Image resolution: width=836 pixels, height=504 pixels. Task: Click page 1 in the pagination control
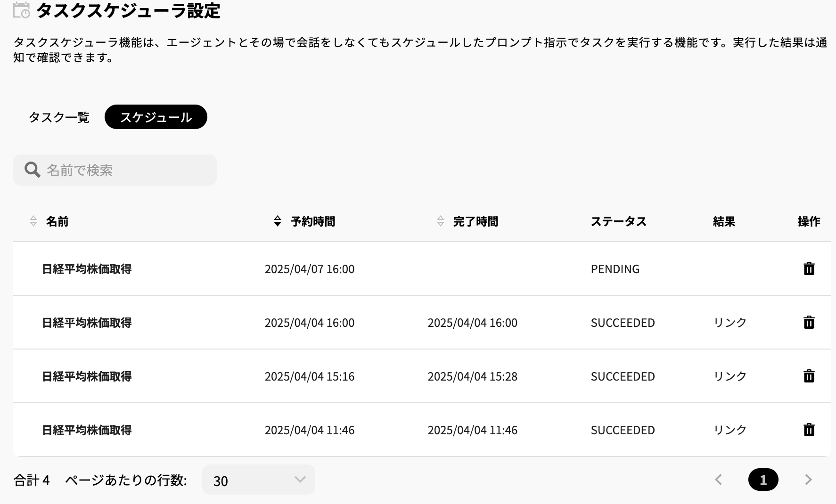click(763, 480)
